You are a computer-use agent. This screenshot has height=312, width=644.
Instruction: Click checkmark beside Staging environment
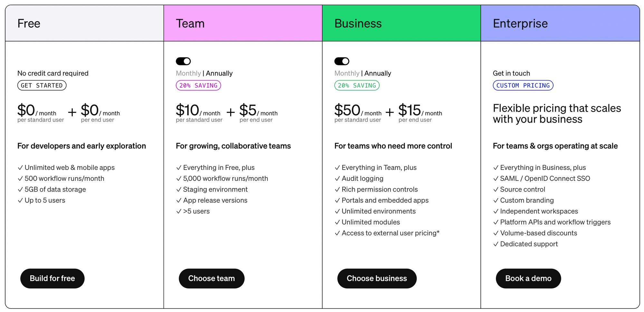point(179,190)
